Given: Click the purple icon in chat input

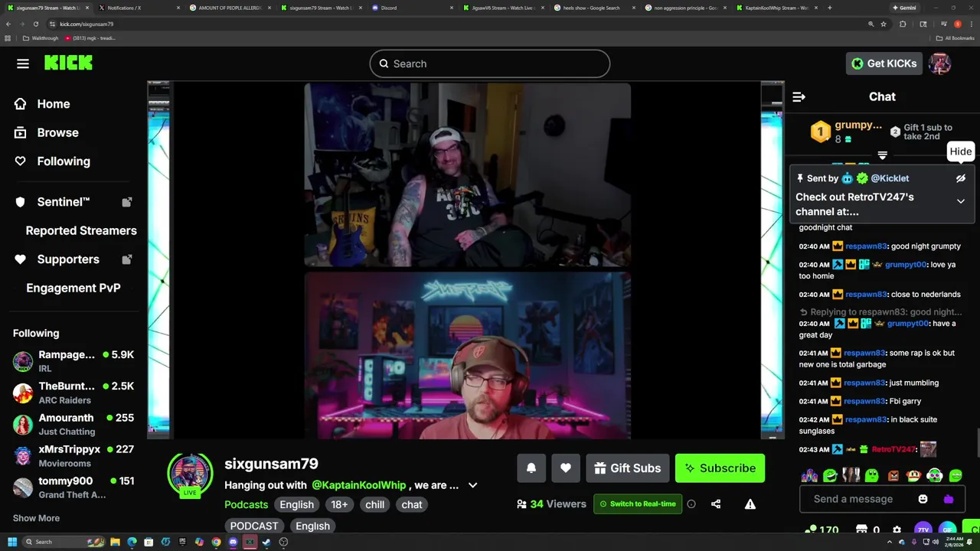Looking at the screenshot, I should pyautogui.click(x=949, y=499).
